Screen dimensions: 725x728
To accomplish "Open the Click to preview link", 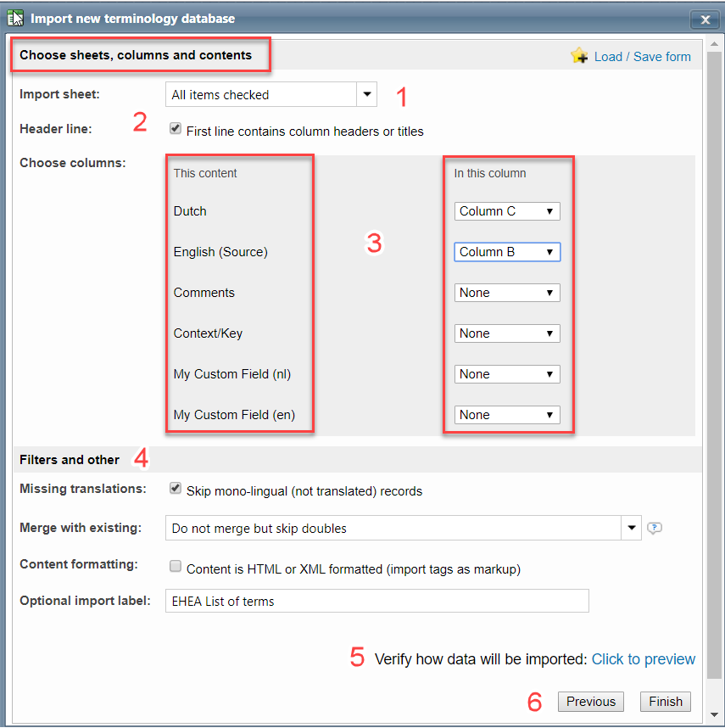I will point(643,659).
